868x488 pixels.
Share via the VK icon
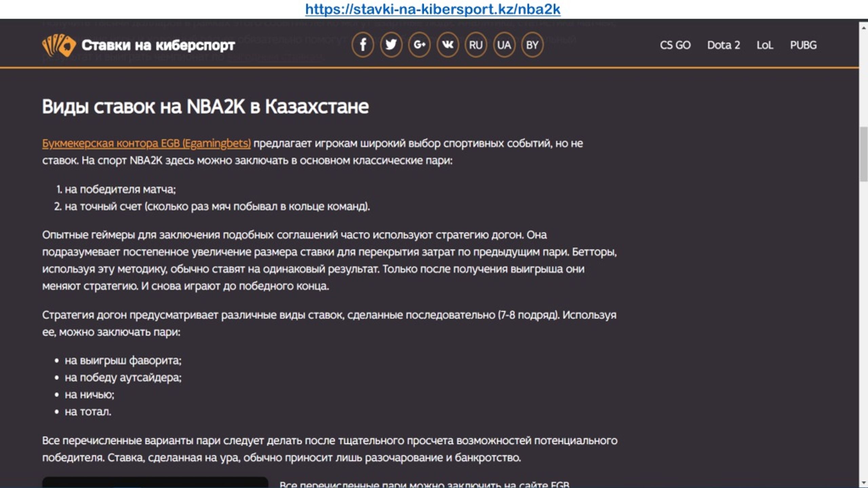click(x=448, y=45)
